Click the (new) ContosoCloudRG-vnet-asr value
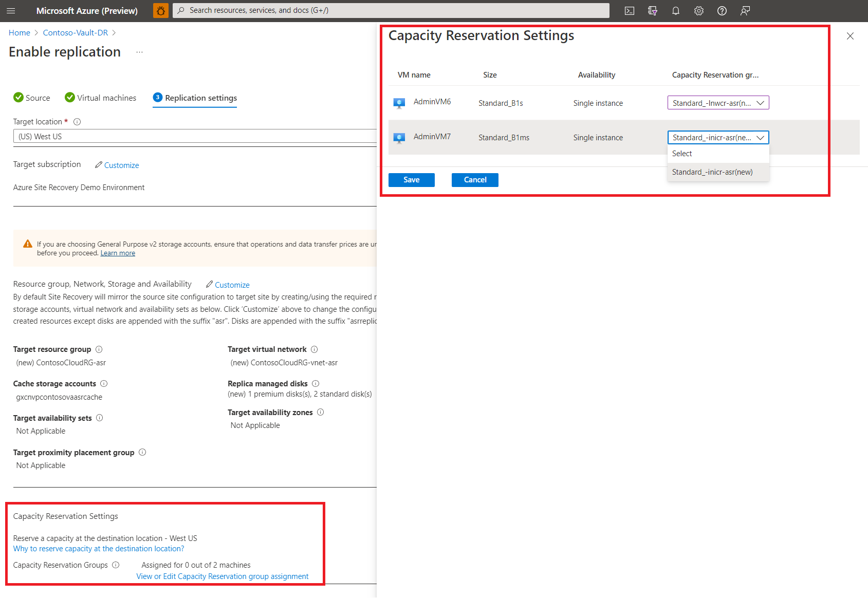Image resolution: width=868 pixels, height=598 pixels. 284,363
